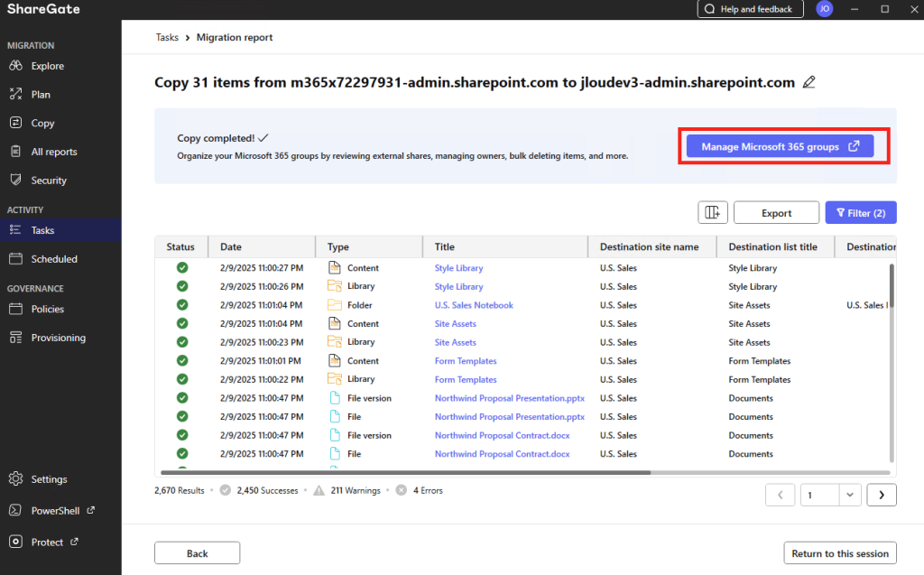Select Tasks under Activity
924x575 pixels.
[x=42, y=230]
